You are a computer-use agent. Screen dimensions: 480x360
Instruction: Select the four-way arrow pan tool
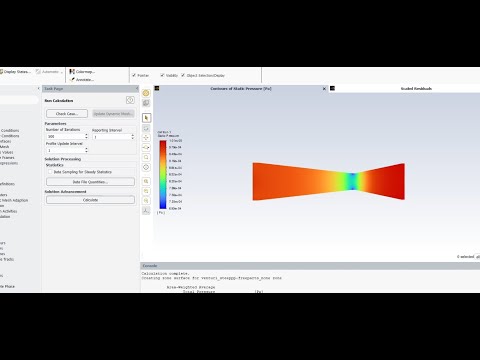[x=146, y=138]
